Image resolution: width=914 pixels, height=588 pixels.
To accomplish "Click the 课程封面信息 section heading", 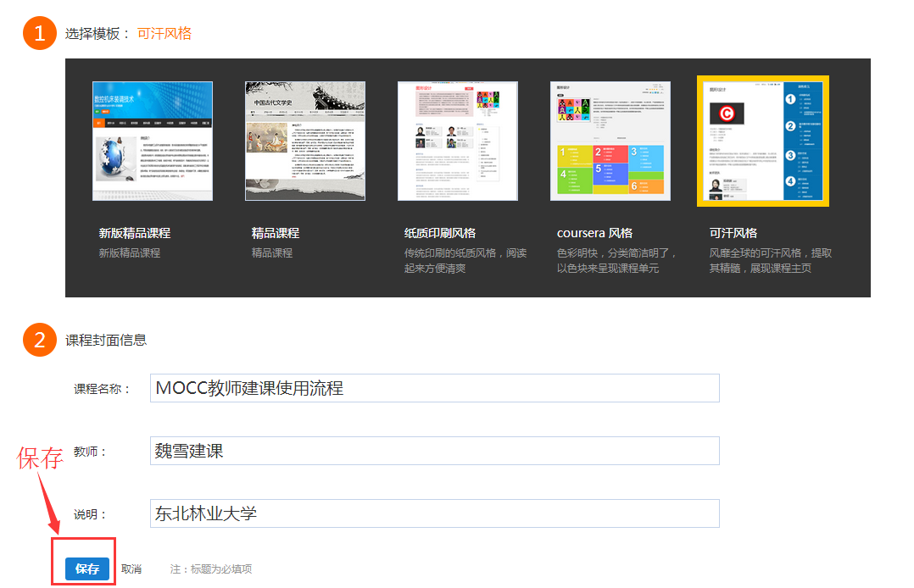I will click(x=106, y=340).
